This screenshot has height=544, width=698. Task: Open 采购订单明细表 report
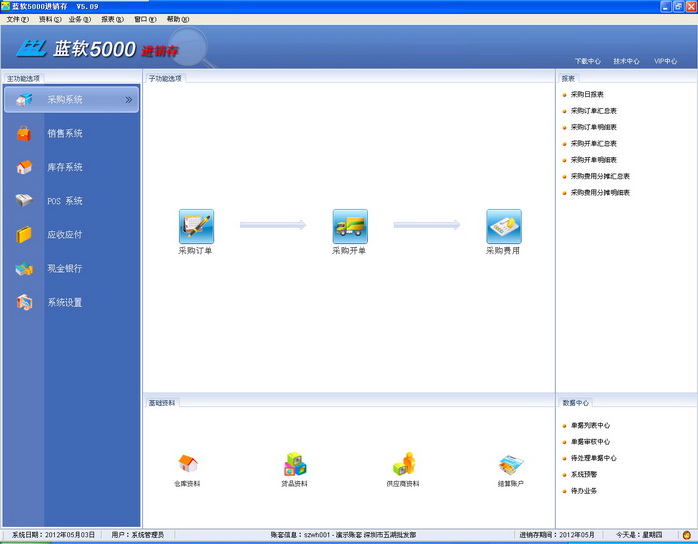tap(594, 127)
